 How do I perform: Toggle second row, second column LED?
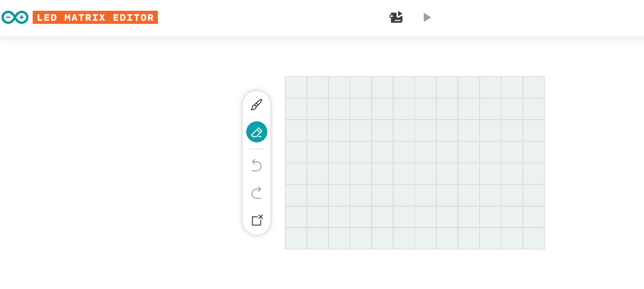[318, 109]
